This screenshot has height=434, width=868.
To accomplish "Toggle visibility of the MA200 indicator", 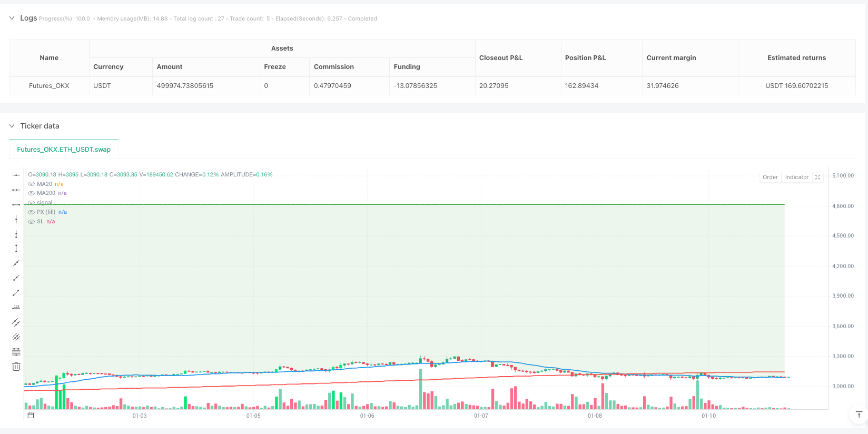I will tap(32, 193).
